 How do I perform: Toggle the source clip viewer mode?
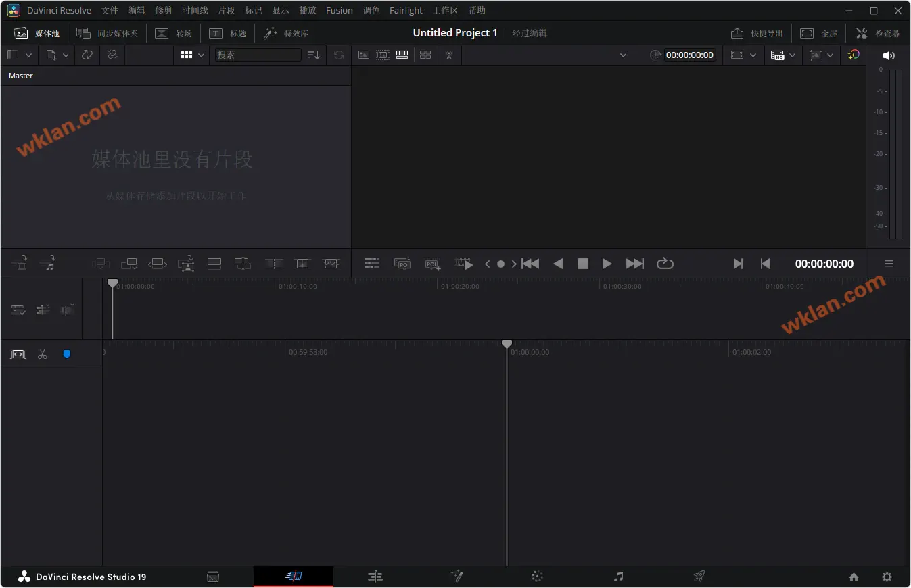pos(364,55)
